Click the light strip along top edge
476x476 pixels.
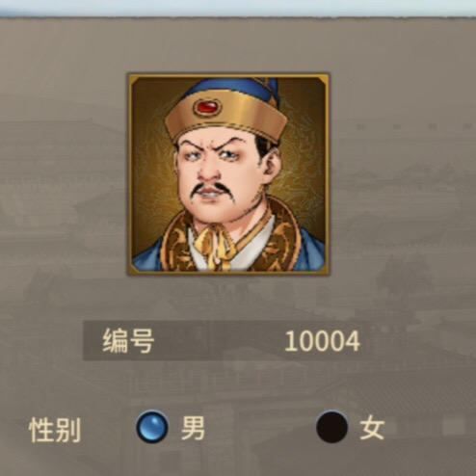pyautogui.click(x=238, y=8)
